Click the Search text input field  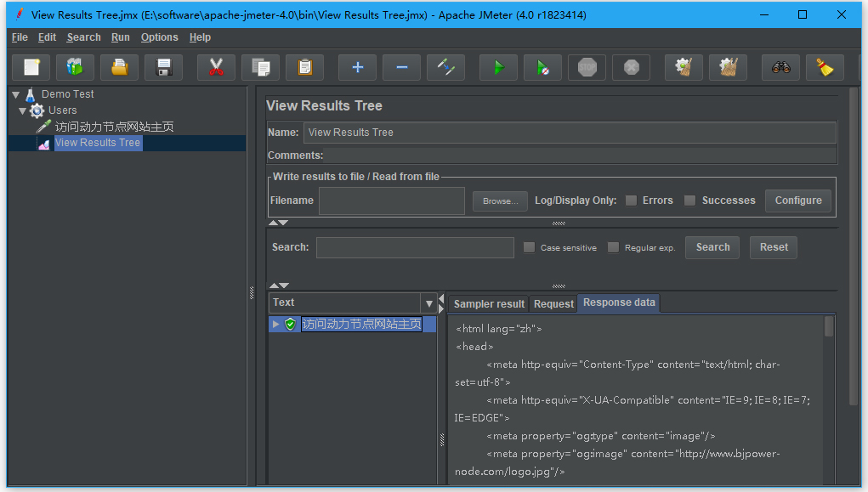[x=415, y=247]
